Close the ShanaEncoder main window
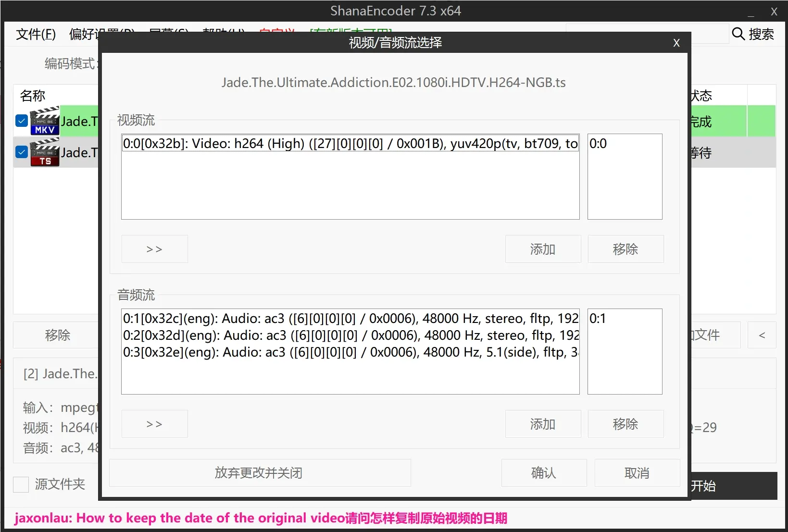The width and height of the screenshot is (788, 532). [774, 12]
